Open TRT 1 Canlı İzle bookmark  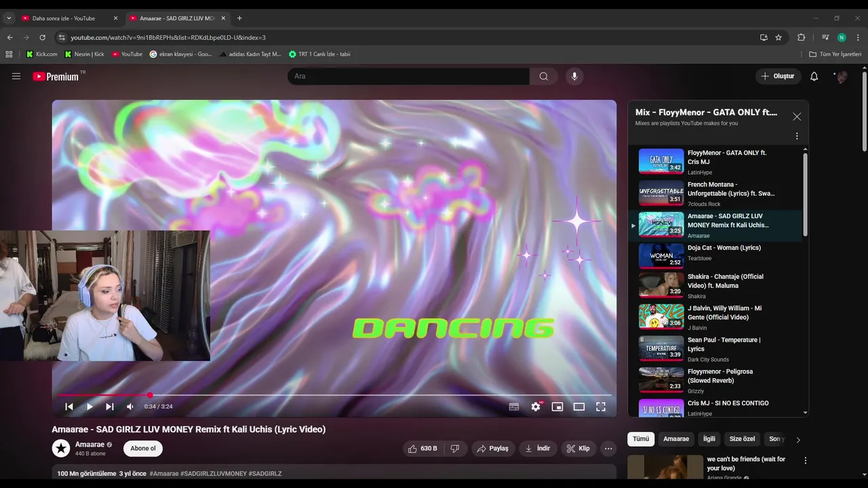pyautogui.click(x=319, y=54)
